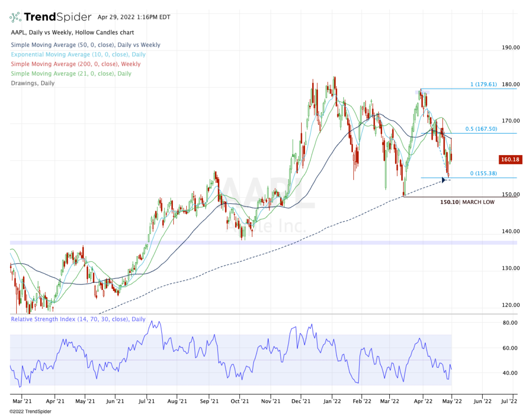The height and width of the screenshot is (416, 532).
Task: Click the 150.00 price axis label
Action: pyautogui.click(x=510, y=194)
